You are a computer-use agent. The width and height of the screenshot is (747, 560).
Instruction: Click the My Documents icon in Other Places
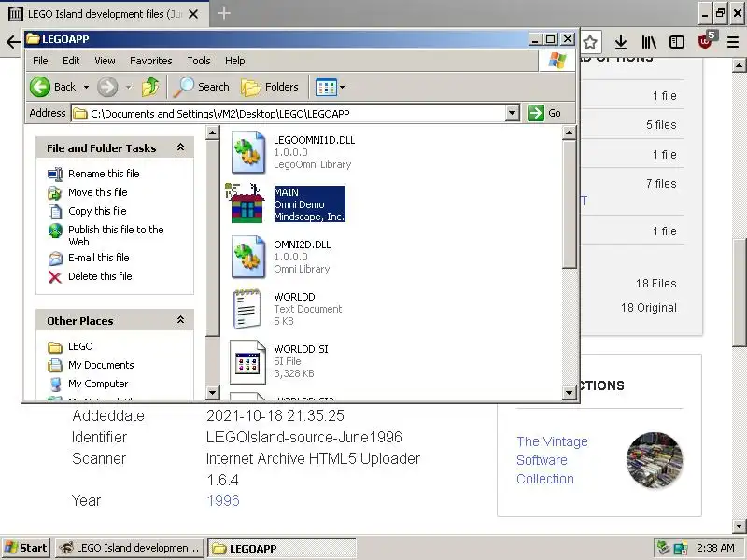point(55,365)
